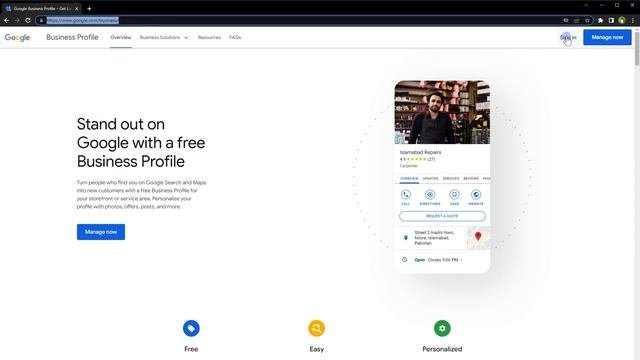
Task: Select the Updates tab in mockup
Action: point(430,179)
